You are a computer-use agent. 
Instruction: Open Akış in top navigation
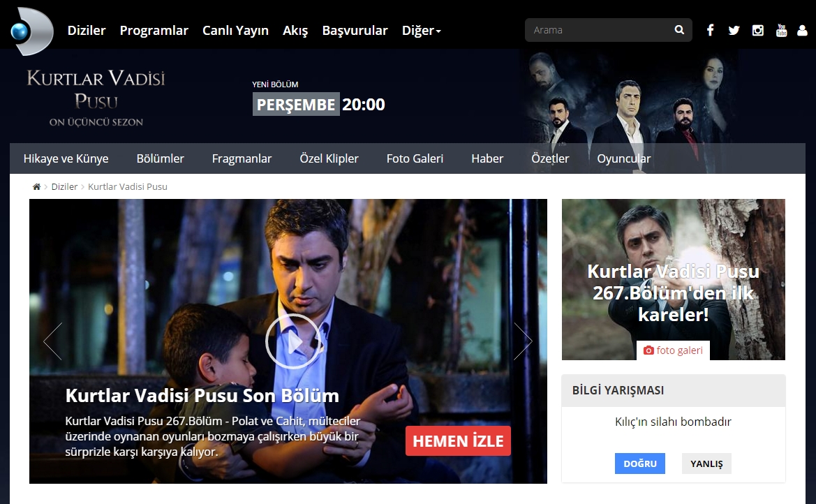coord(295,30)
